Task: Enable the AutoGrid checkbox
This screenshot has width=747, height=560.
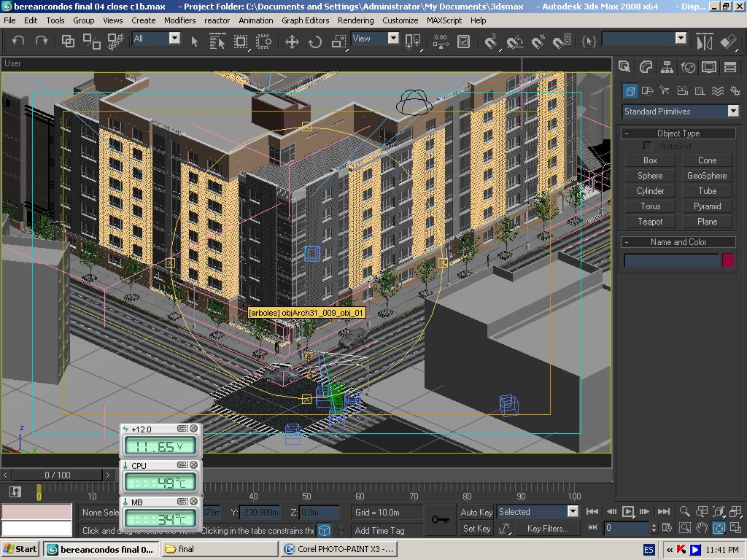Action: point(648,146)
